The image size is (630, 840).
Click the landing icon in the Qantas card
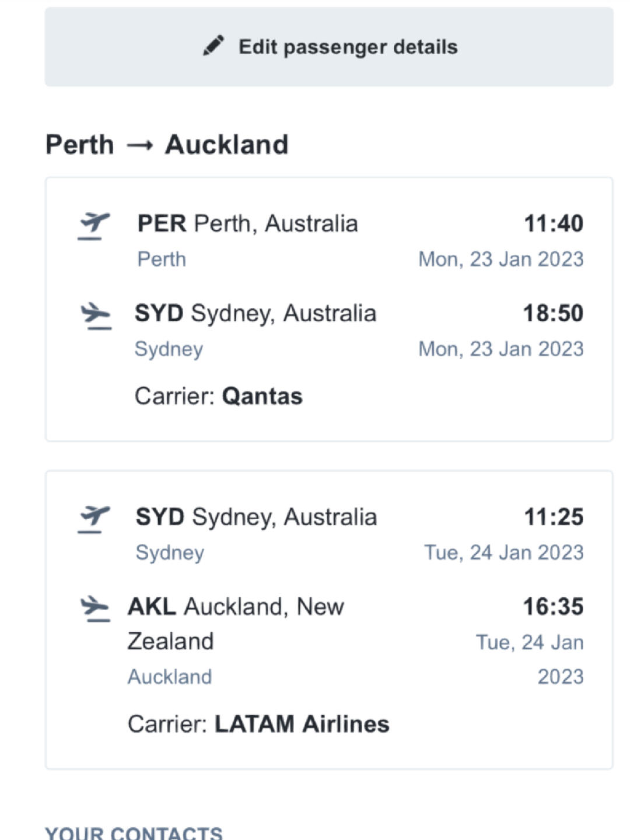pos(96,316)
